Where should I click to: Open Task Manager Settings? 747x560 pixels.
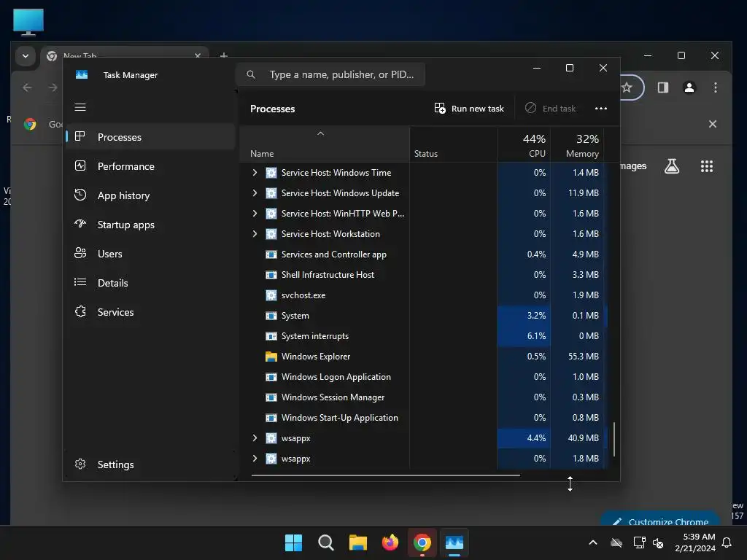pyautogui.click(x=150, y=464)
